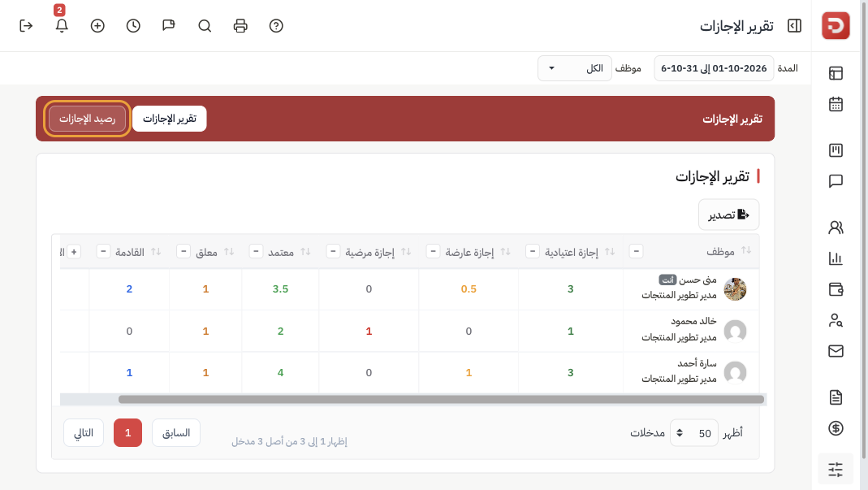
Task: Click the horizontal table scrollbar
Action: [x=441, y=399]
